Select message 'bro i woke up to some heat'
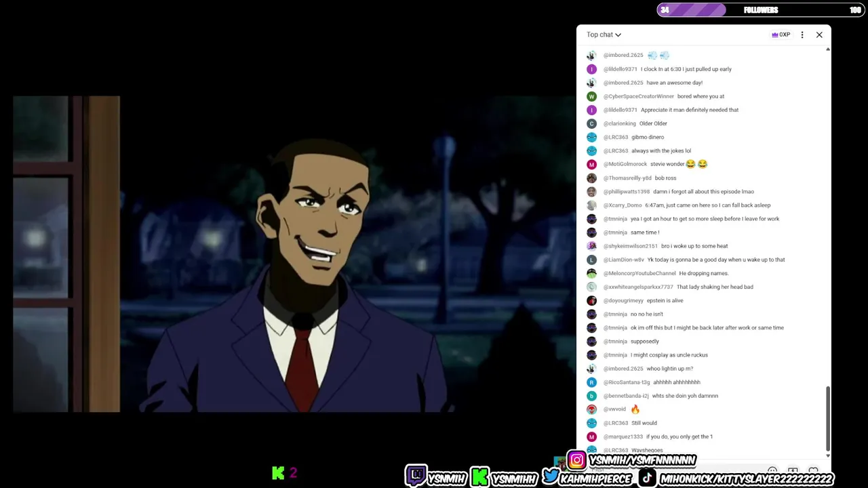Image resolution: width=868 pixels, height=488 pixels. pyautogui.click(x=694, y=246)
